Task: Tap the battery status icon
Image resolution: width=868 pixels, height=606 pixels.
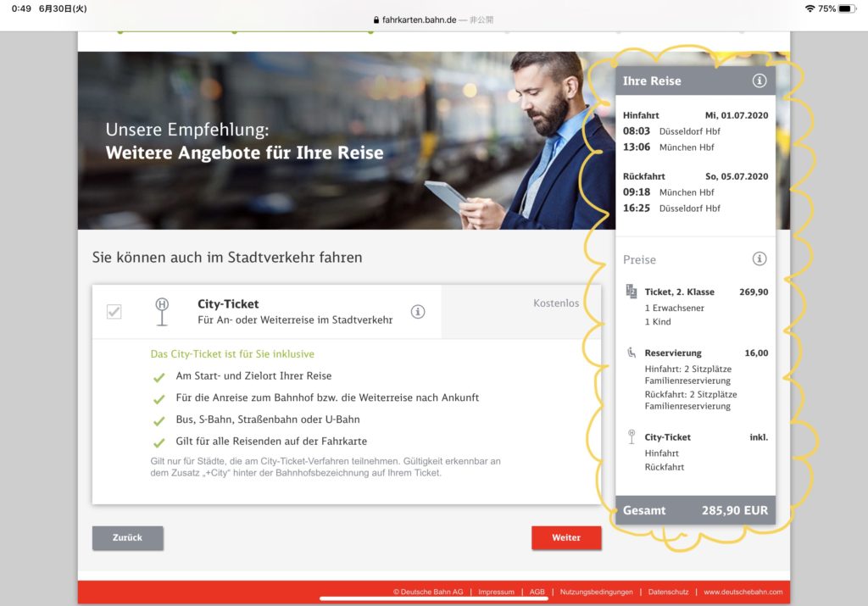Action: click(847, 8)
